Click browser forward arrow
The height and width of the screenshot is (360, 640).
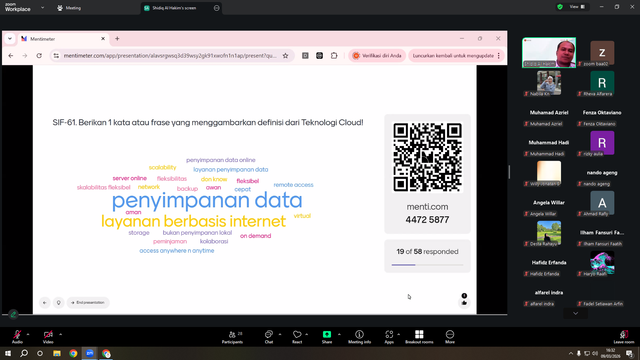[x=24, y=56]
